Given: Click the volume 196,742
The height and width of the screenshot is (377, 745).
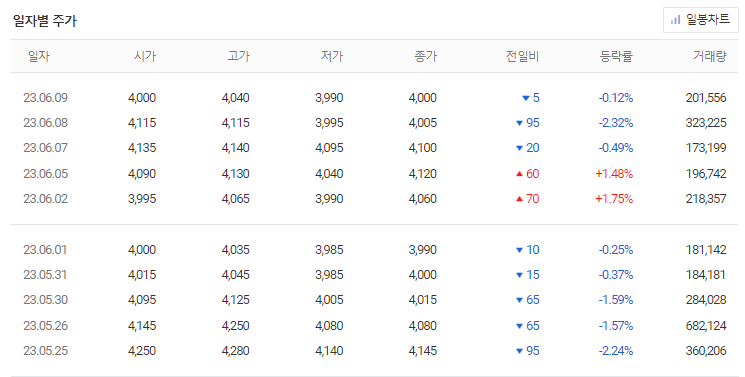Looking at the screenshot, I should pyautogui.click(x=706, y=174).
